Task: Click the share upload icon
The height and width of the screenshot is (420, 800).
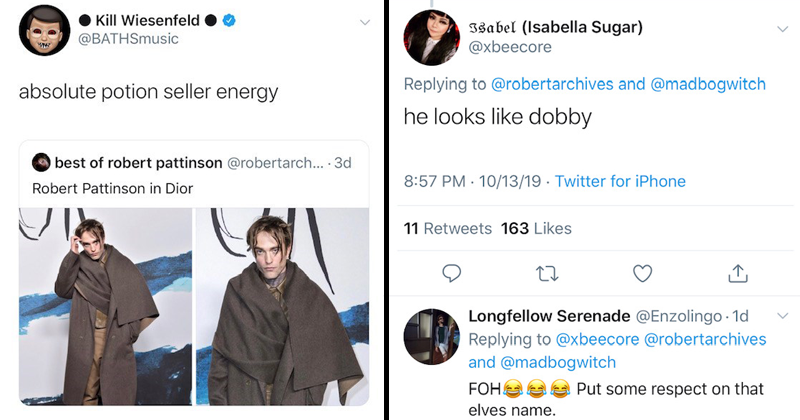Action: coord(738,272)
